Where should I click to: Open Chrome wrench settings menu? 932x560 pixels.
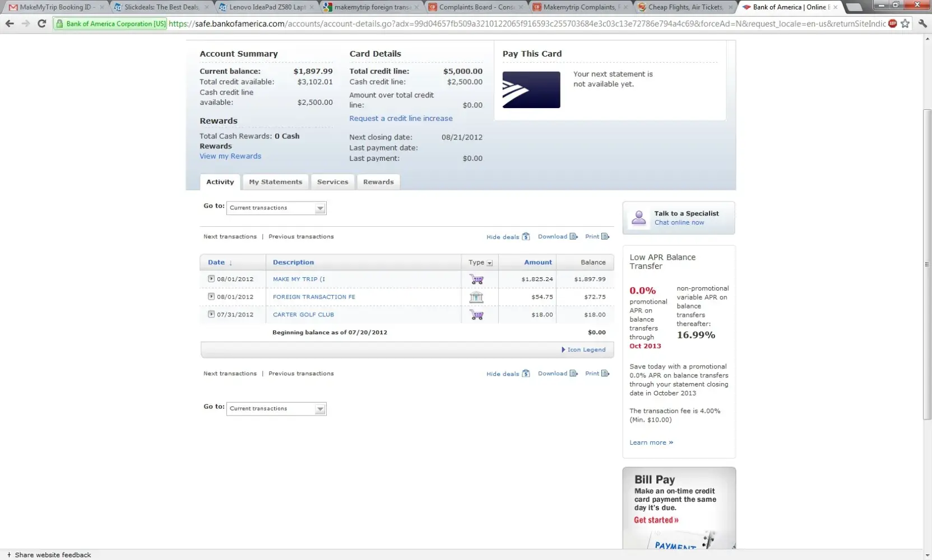pyautogui.click(x=922, y=24)
